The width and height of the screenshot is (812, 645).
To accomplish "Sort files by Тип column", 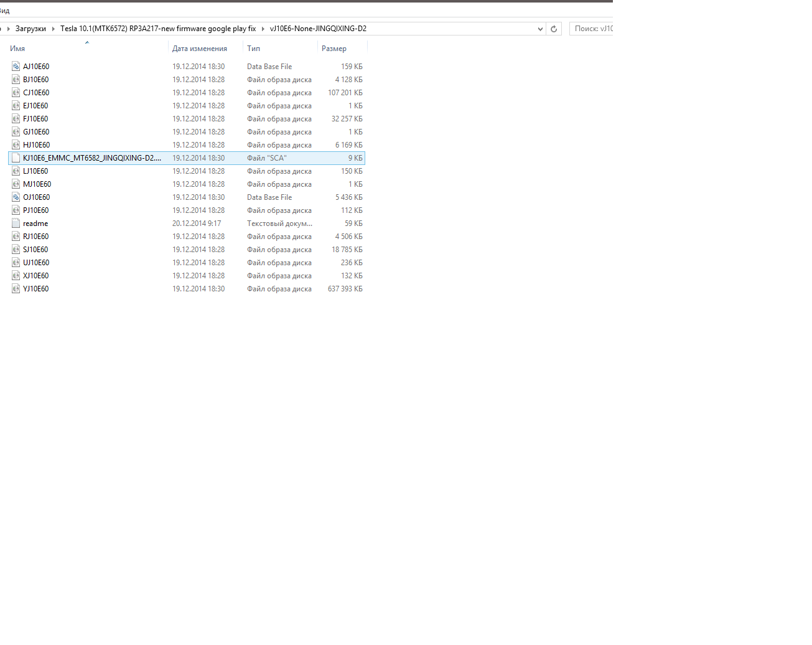I will click(253, 49).
